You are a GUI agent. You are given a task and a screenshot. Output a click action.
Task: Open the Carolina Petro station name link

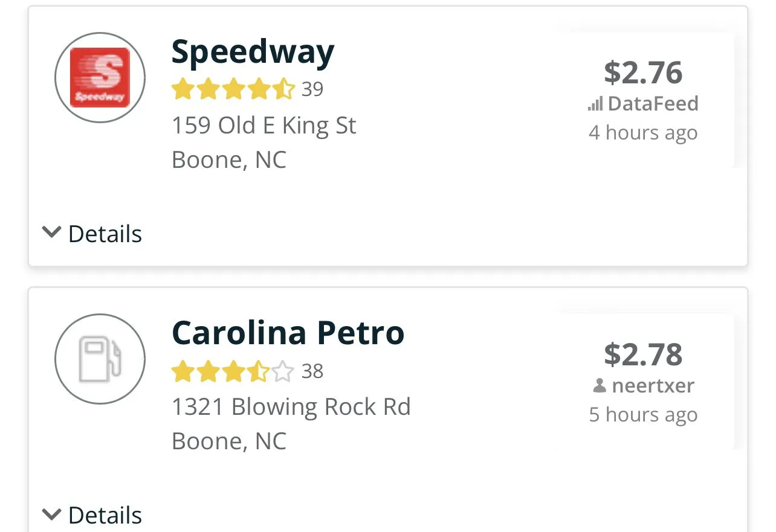coord(288,333)
